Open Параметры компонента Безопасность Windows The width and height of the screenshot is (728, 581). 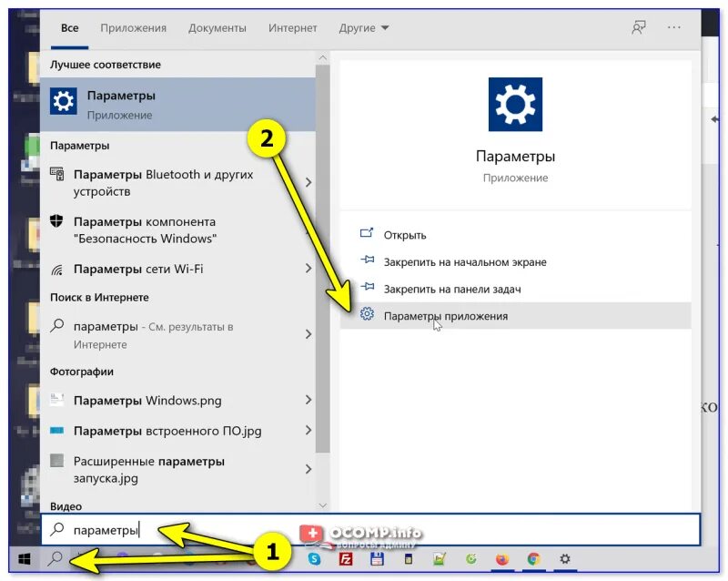point(153,229)
